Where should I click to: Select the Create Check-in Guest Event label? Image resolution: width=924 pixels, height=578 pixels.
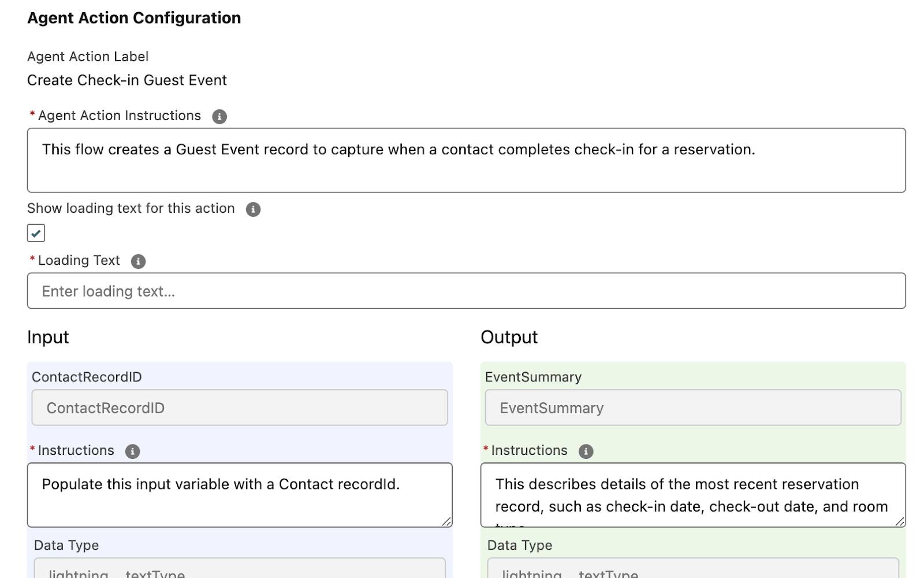[127, 80]
